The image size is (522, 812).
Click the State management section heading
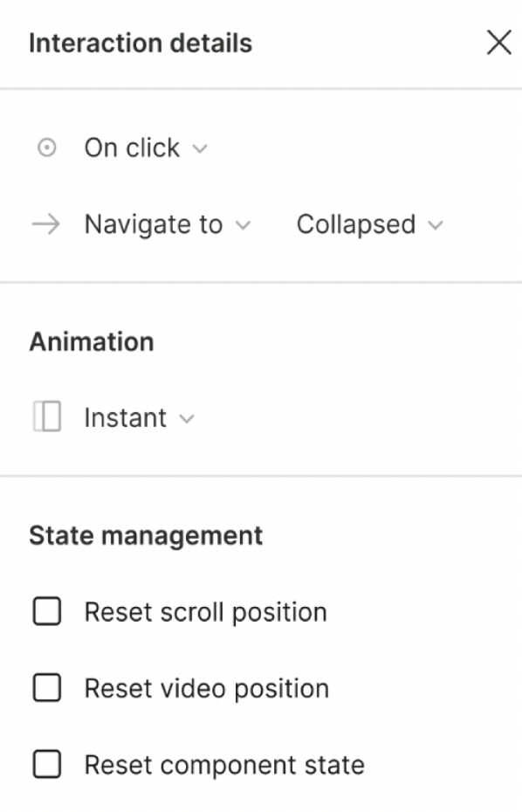point(146,535)
